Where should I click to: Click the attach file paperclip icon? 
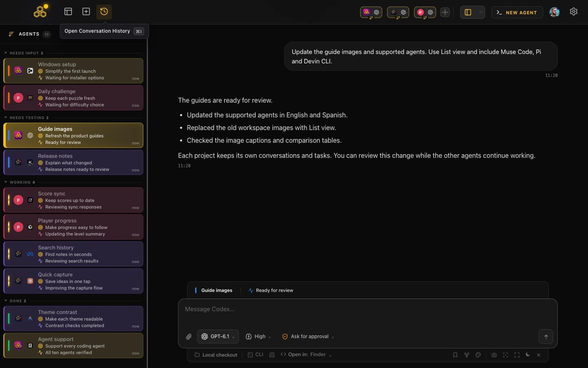point(189,337)
